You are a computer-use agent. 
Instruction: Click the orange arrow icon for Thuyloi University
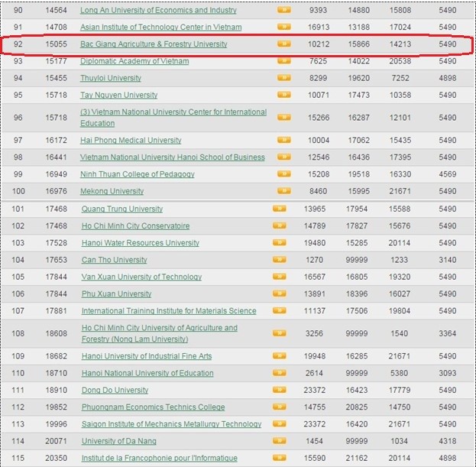pyautogui.click(x=283, y=78)
